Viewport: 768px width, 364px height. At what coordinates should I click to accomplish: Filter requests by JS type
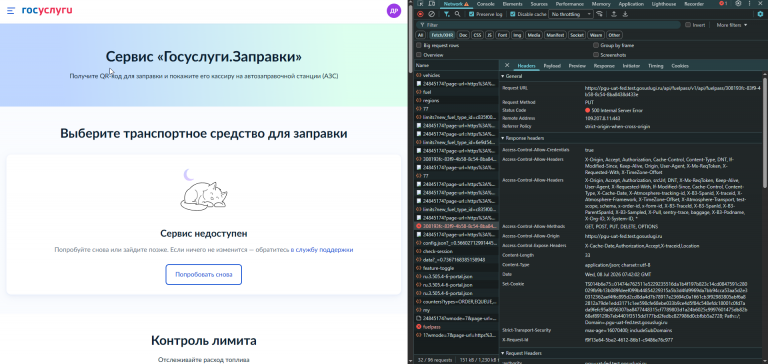click(489, 35)
